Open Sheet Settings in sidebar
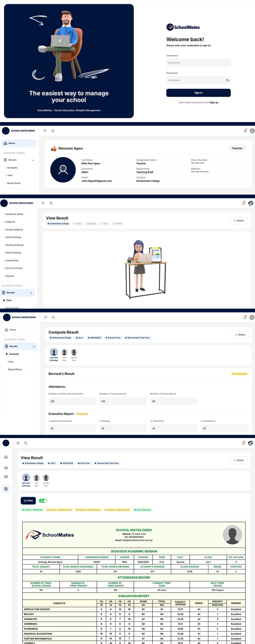Screen dimensions: 255x644 (13, 253)
